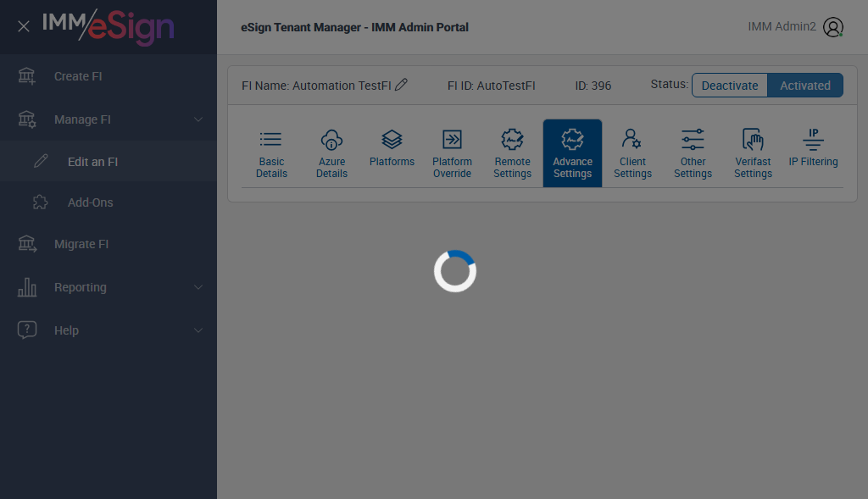Image resolution: width=868 pixels, height=499 pixels.
Task: Switch to the Client Settings tab label
Action: (x=632, y=168)
